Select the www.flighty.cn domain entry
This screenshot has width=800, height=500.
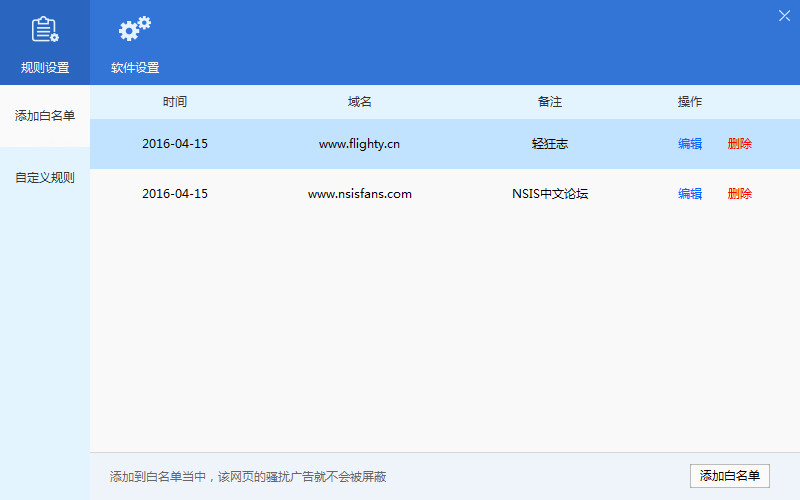(360, 144)
